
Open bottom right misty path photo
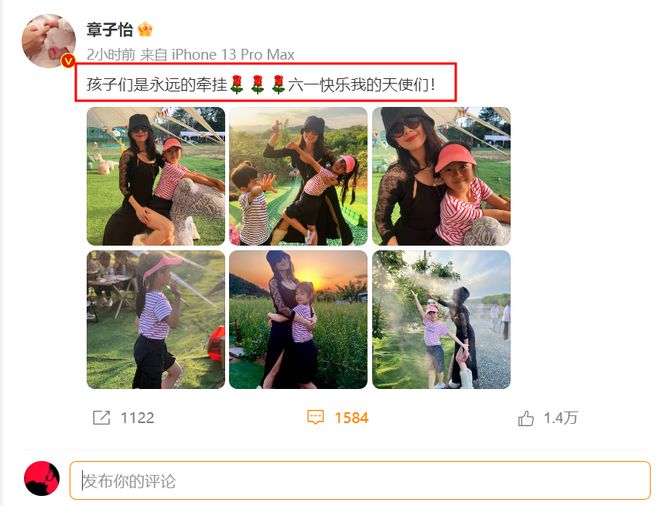click(442, 320)
